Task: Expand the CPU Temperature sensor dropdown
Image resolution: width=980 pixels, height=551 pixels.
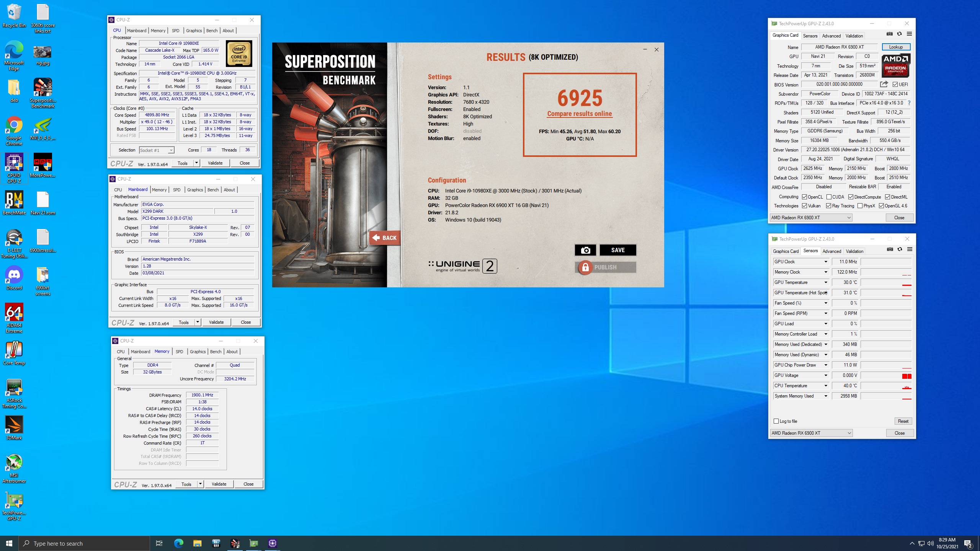Action: pos(826,386)
